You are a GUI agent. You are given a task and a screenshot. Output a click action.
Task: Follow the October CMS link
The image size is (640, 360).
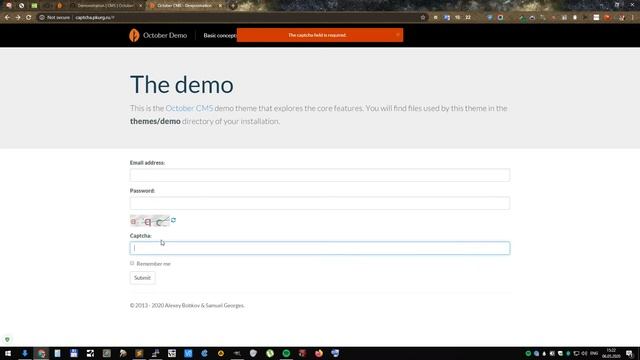pyautogui.click(x=189, y=108)
